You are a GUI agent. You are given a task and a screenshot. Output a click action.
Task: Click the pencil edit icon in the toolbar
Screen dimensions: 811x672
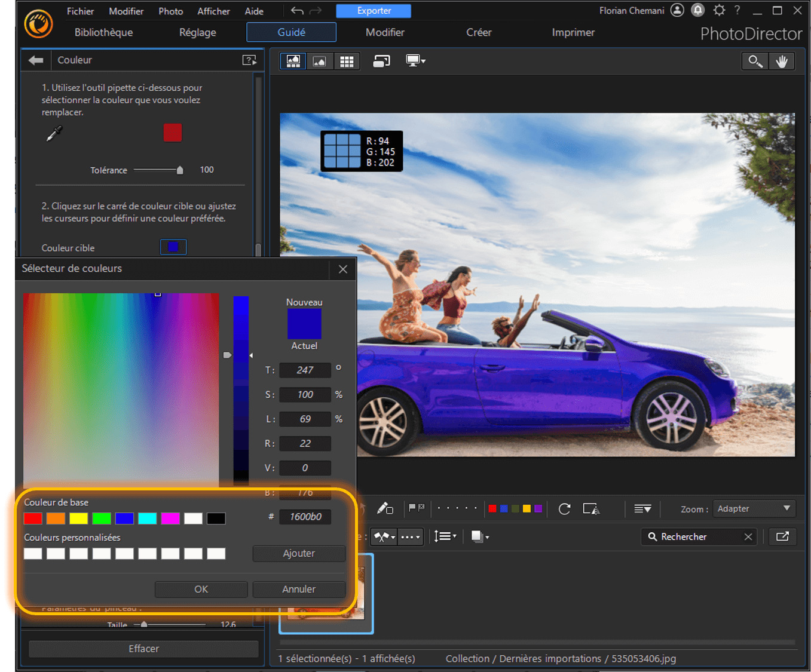coord(385,508)
